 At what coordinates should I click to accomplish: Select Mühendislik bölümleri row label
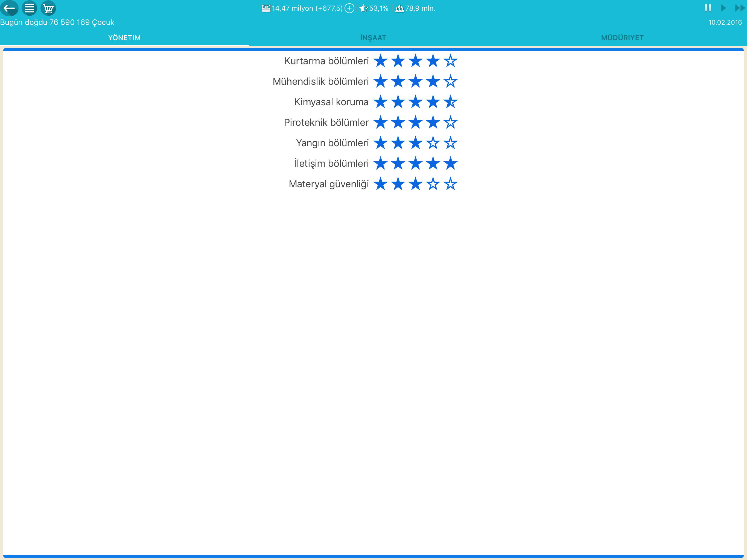[320, 81]
